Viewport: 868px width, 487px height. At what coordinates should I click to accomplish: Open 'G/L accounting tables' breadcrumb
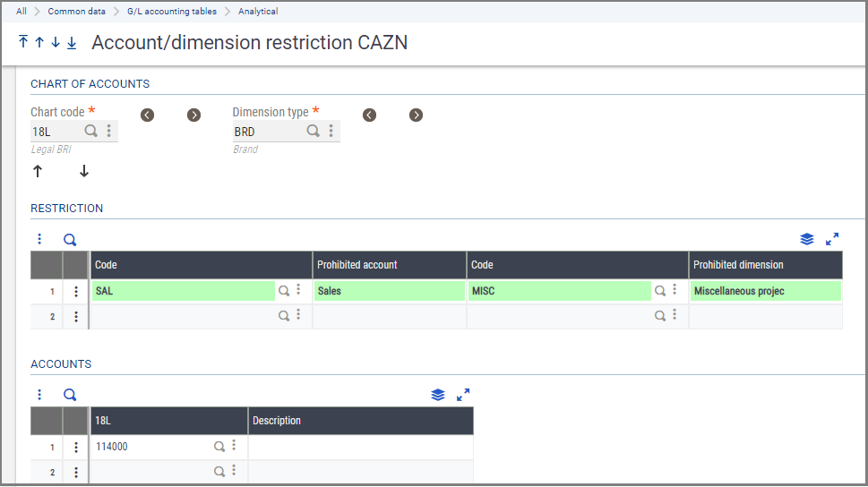click(x=172, y=12)
